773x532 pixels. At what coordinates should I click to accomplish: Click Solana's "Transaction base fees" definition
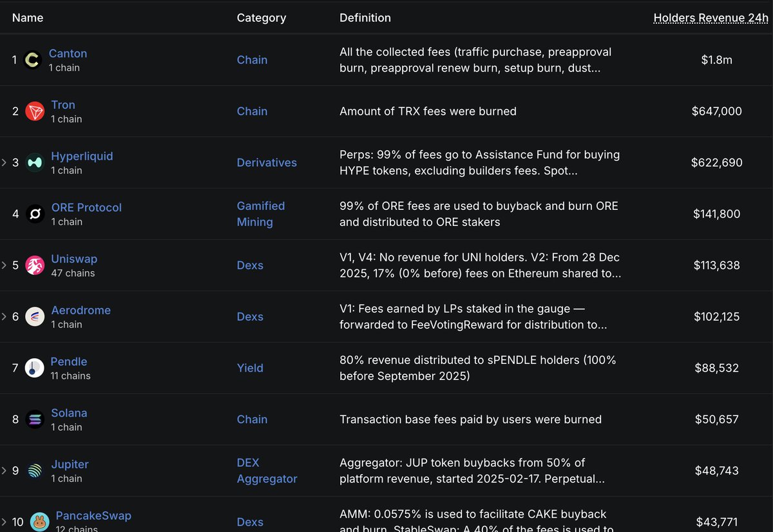470,419
